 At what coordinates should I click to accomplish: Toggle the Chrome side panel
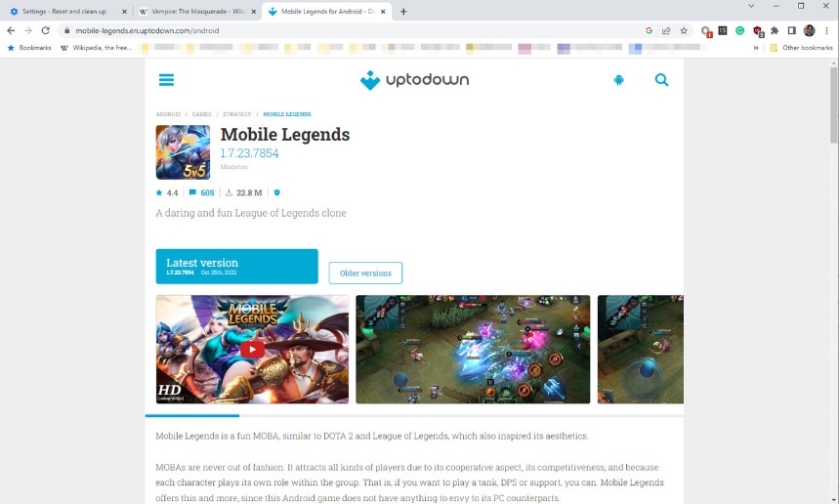tap(792, 30)
